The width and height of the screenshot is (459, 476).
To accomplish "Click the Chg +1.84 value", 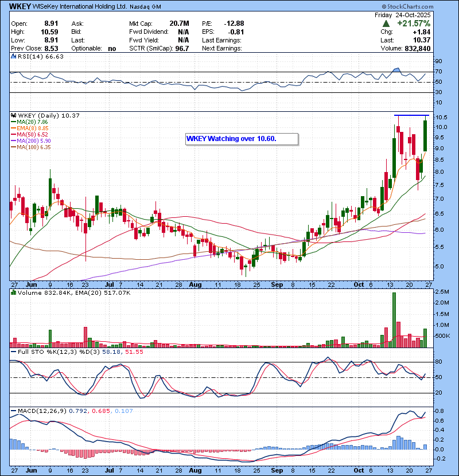I will 421,32.
